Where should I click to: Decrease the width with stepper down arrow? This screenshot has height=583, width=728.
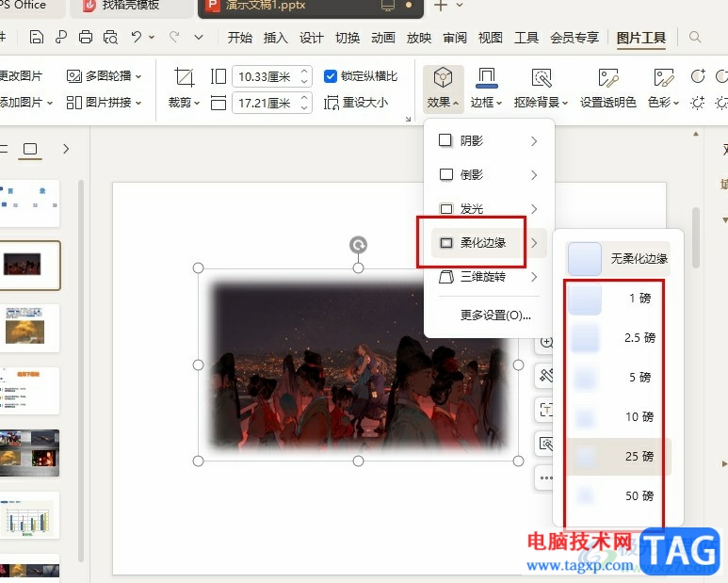tap(304, 107)
